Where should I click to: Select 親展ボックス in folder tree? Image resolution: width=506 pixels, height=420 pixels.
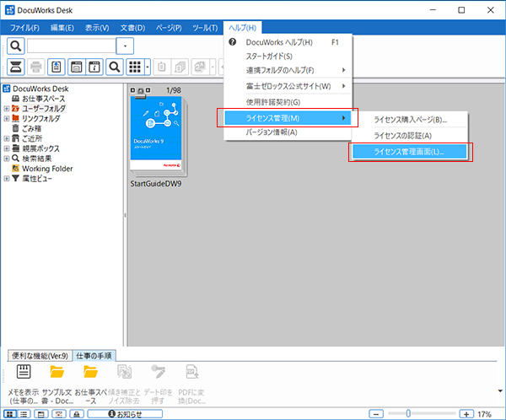click(40, 148)
